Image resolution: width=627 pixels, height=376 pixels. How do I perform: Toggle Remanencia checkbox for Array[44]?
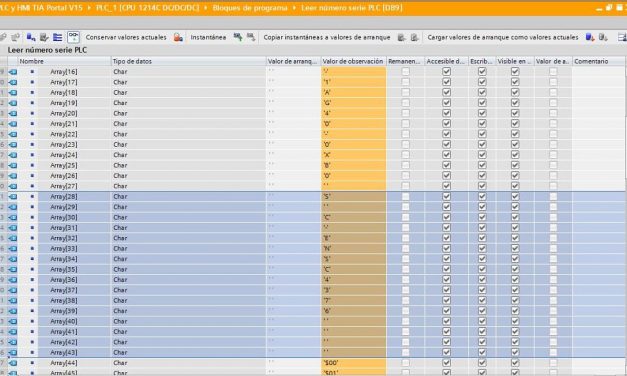405,363
